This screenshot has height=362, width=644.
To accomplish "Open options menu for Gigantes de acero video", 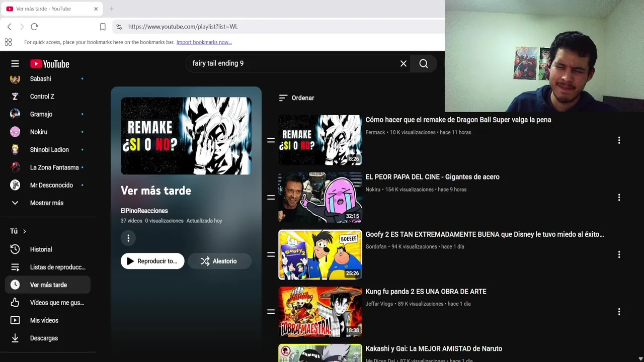I will tap(619, 198).
